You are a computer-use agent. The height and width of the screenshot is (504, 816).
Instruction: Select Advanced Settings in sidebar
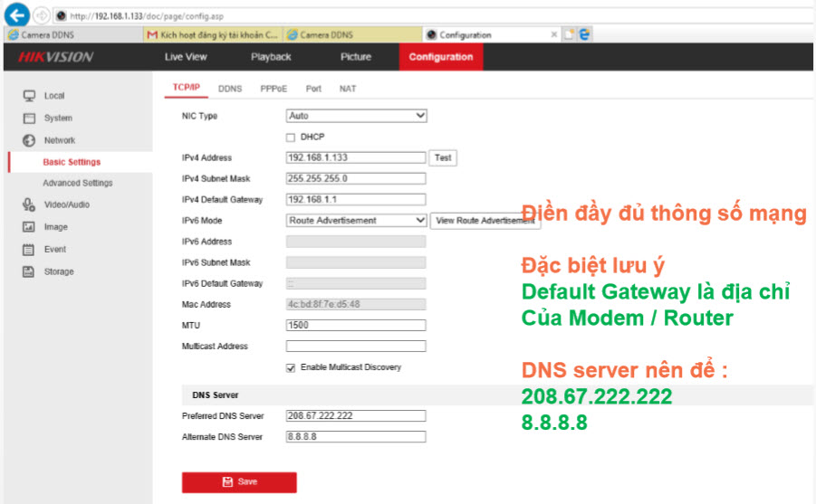coord(78,183)
